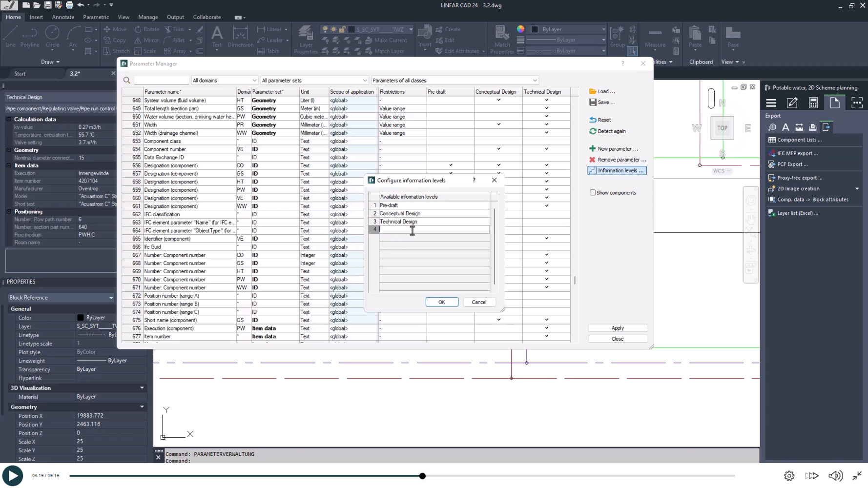Viewport: 868px width, 488px height.
Task: Toggle the video volume speaker icon
Action: click(835, 476)
